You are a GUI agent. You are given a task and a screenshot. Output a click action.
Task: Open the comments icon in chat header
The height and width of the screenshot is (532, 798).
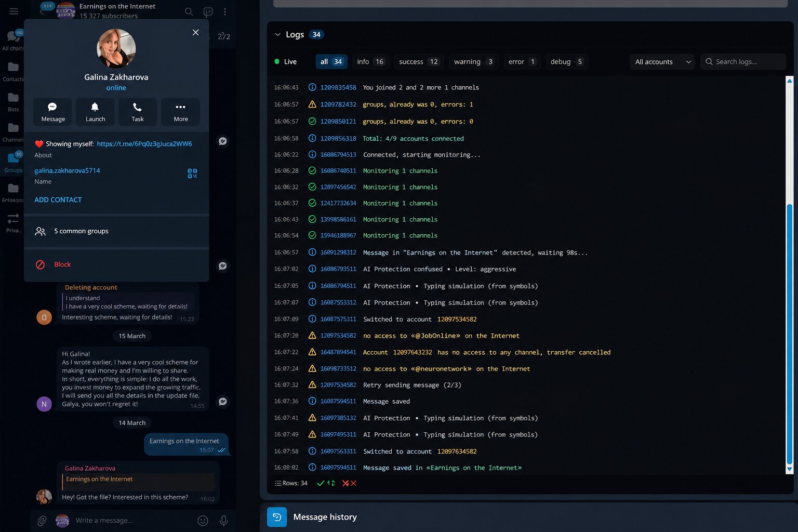point(208,11)
